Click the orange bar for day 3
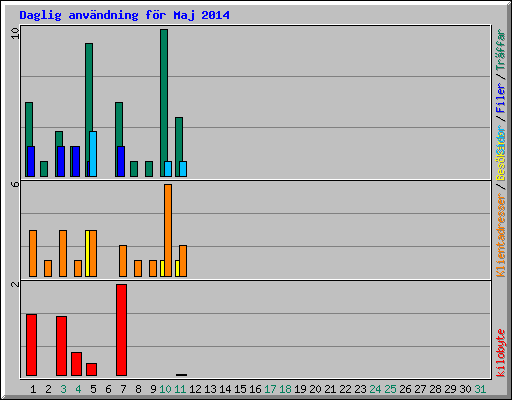 coord(63,253)
